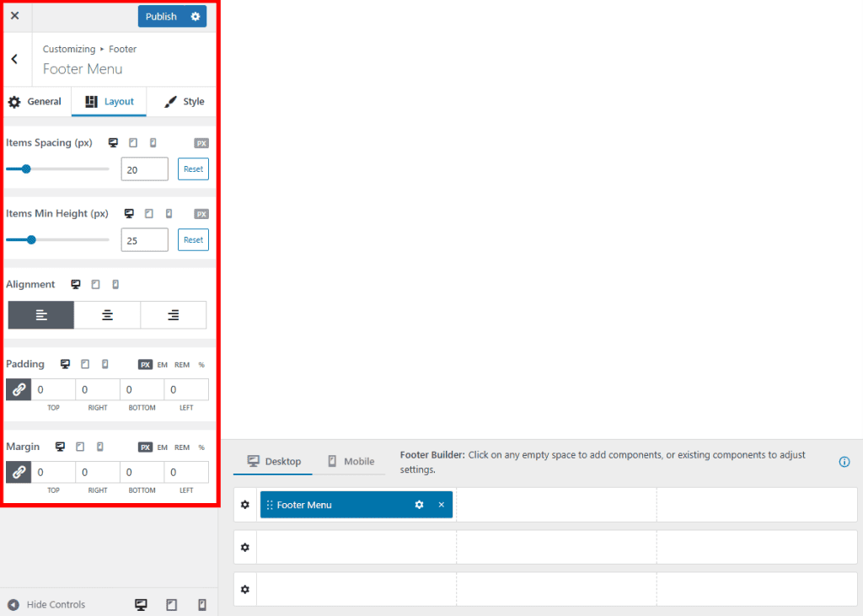Unlink the Margin values link icon

click(x=18, y=472)
